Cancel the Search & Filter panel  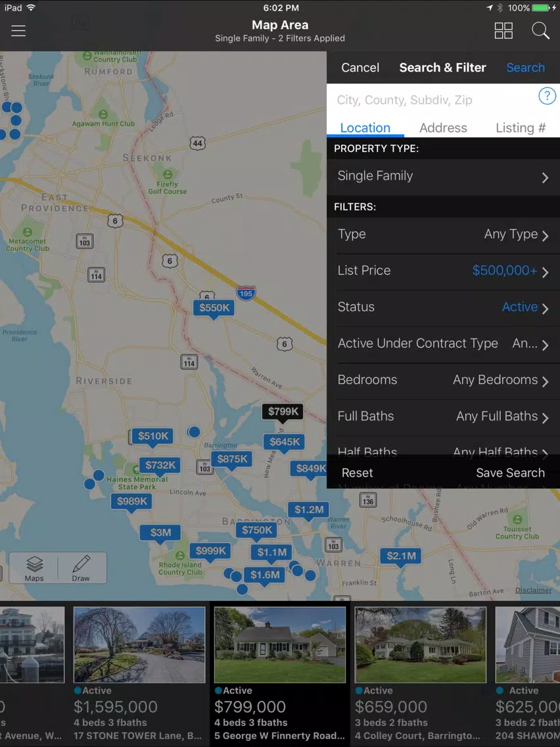coord(360,68)
